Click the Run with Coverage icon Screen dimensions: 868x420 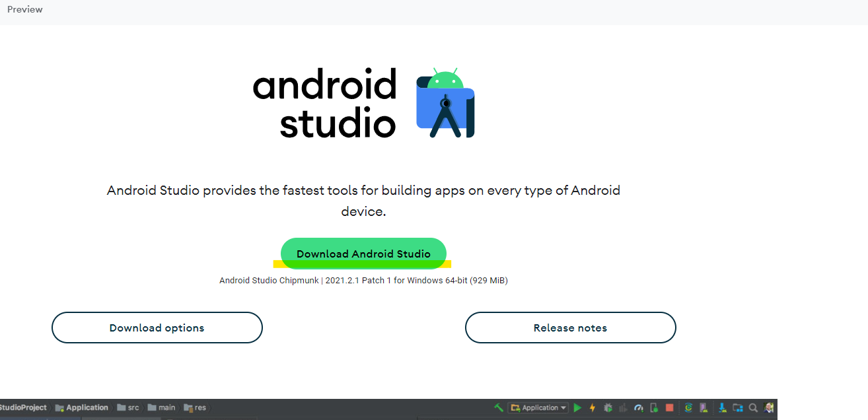coord(623,407)
